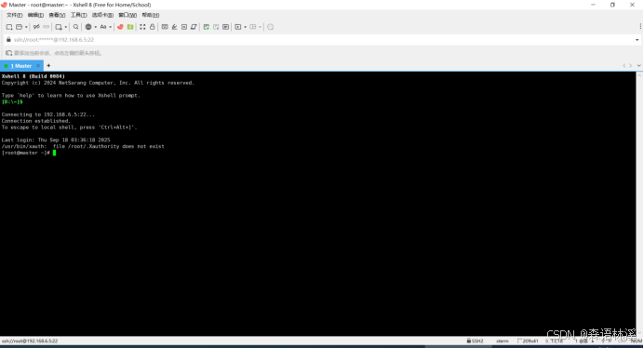The width and height of the screenshot is (644, 348).
Task: Click the ssh://root@192.168.6.5:22 status bar text
Action: (x=30, y=341)
